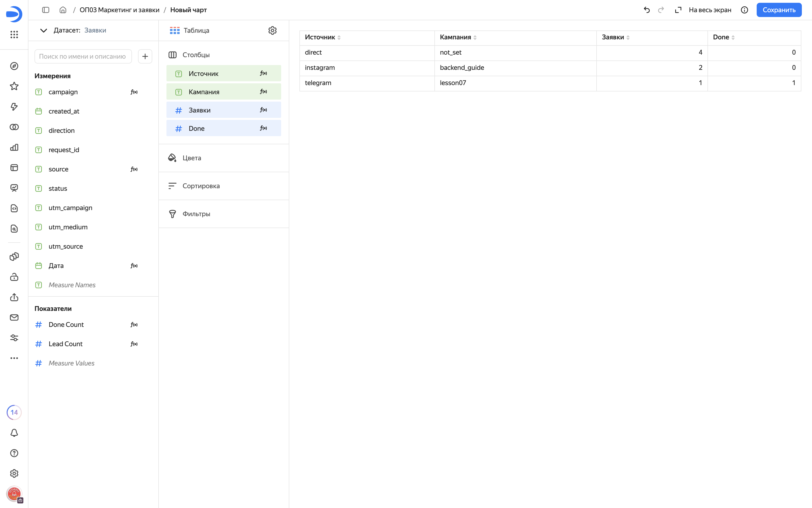
Task: Open the Заявки dataset link
Action: click(95, 30)
